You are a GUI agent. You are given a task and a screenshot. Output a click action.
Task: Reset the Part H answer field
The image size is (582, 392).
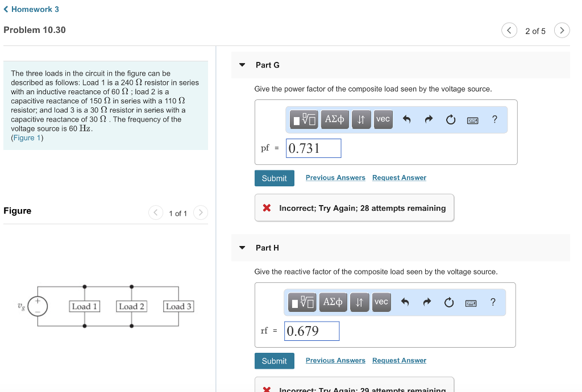(x=448, y=302)
